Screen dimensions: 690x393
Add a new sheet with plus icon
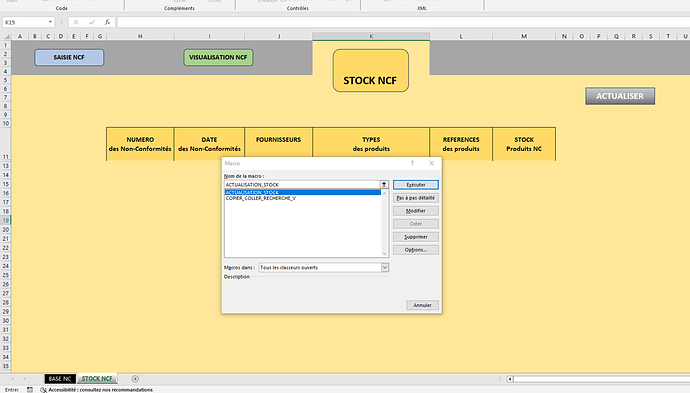(x=135, y=378)
